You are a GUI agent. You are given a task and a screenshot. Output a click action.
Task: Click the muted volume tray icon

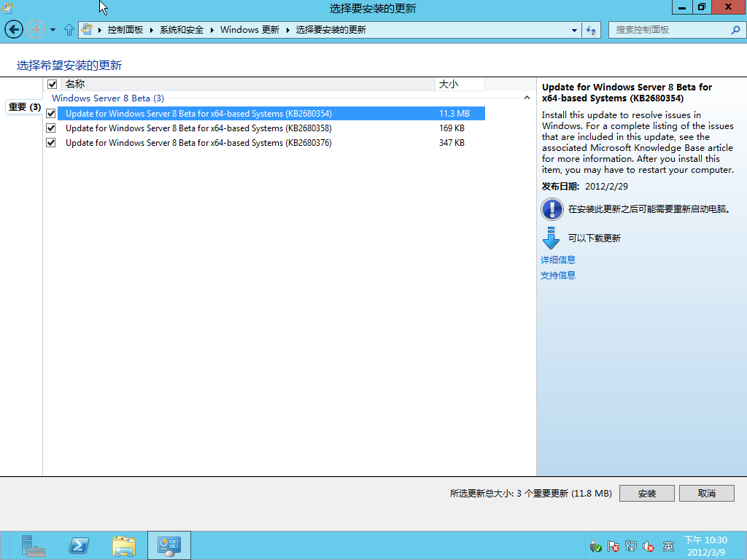(649, 546)
